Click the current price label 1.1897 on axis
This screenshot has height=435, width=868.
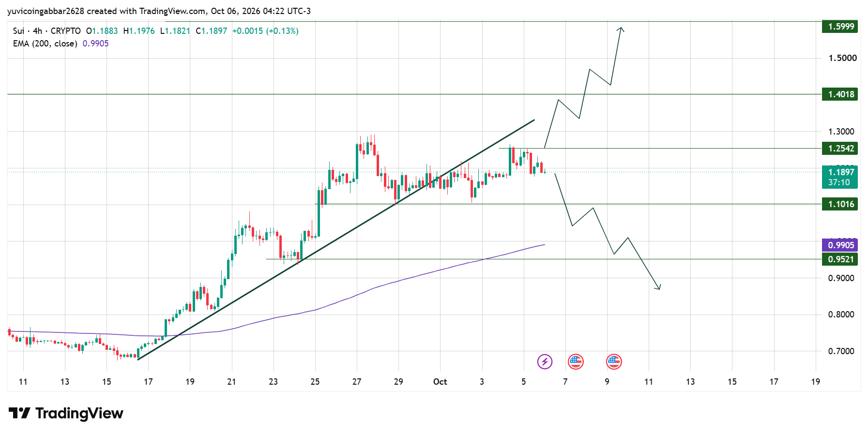[x=840, y=172]
